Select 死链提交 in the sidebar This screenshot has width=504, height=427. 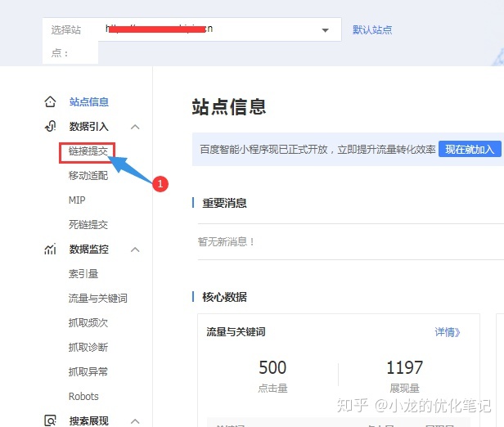click(x=88, y=225)
